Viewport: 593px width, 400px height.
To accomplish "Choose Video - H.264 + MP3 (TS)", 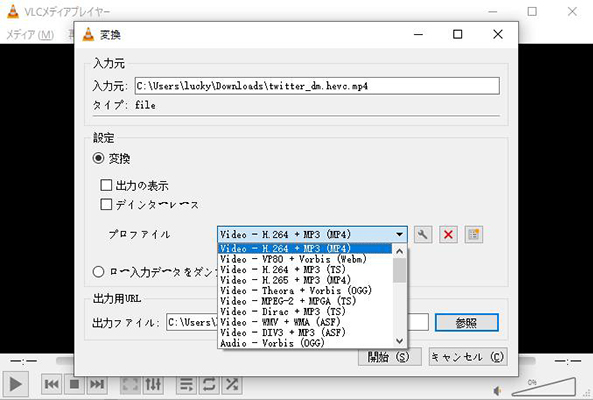I will coord(305,270).
